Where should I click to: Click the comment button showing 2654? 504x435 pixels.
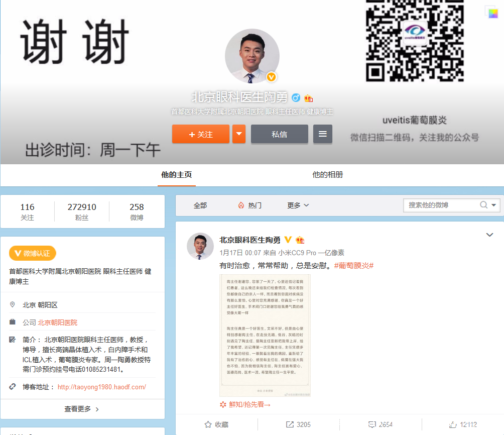(381, 424)
